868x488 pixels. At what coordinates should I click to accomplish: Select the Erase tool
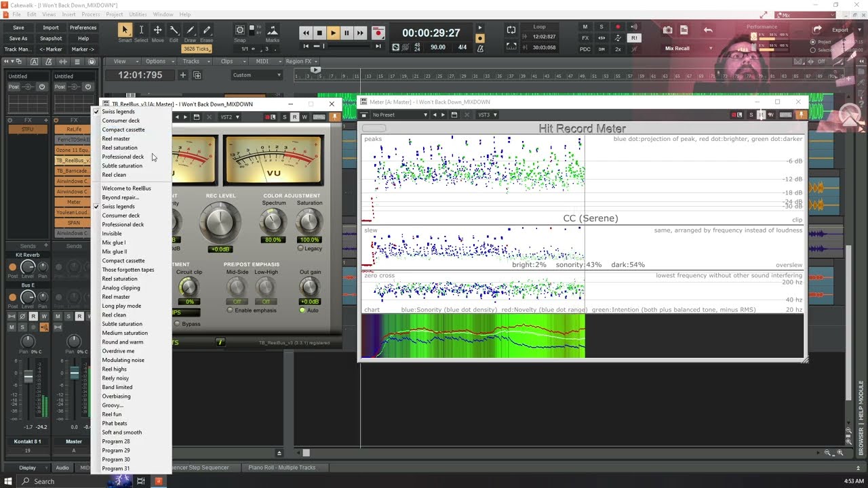click(206, 30)
